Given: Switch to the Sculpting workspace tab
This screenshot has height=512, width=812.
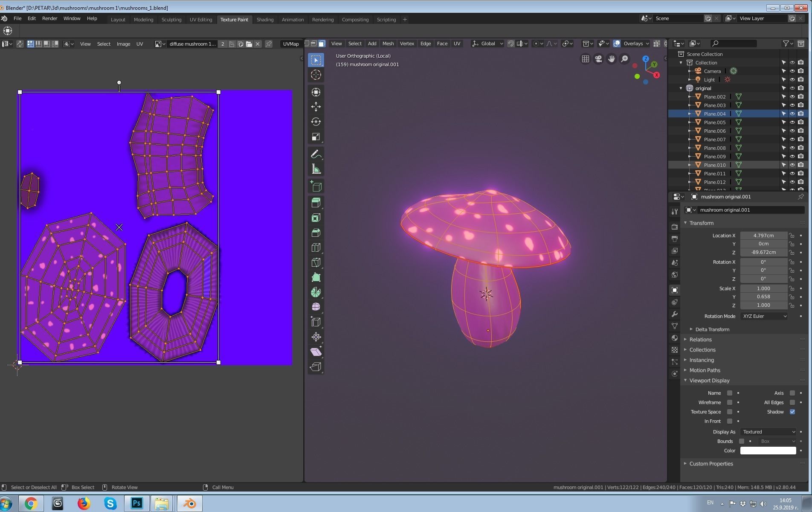Looking at the screenshot, I should pos(171,20).
